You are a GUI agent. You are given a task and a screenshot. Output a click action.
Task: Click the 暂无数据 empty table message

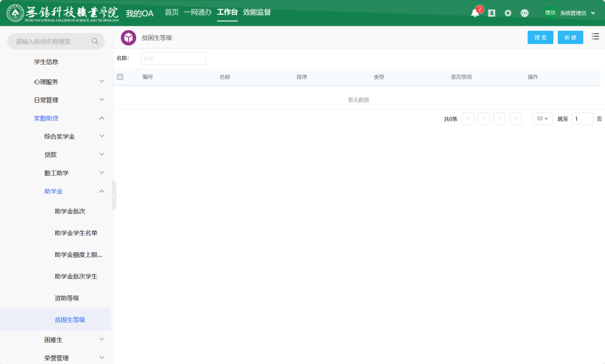click(x=358, y=100)
